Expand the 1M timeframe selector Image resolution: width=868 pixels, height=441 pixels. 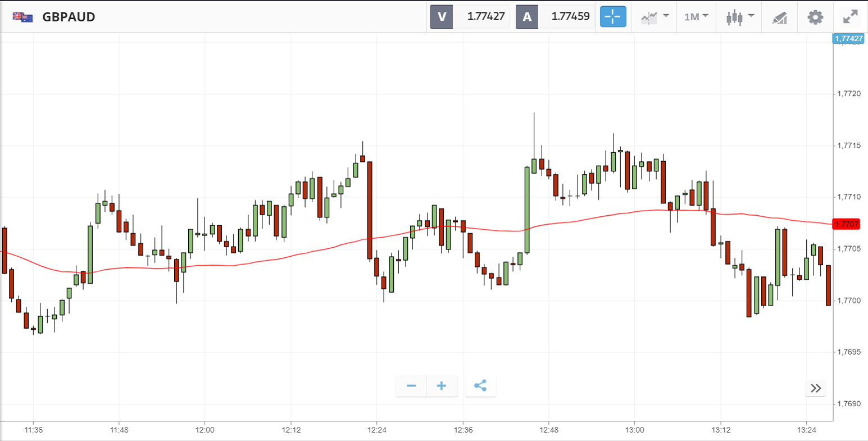(x=696, y=17)
